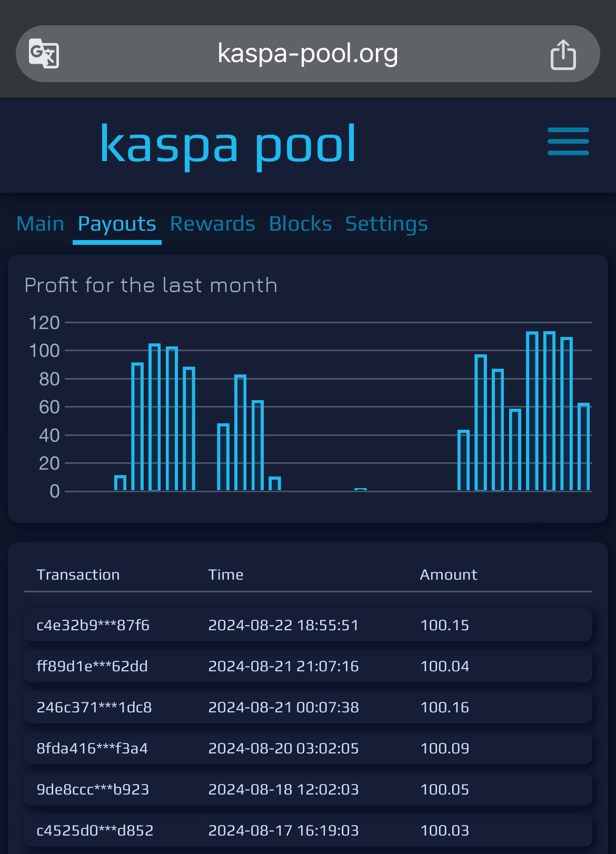Open the Settings tab

[386, 224]
